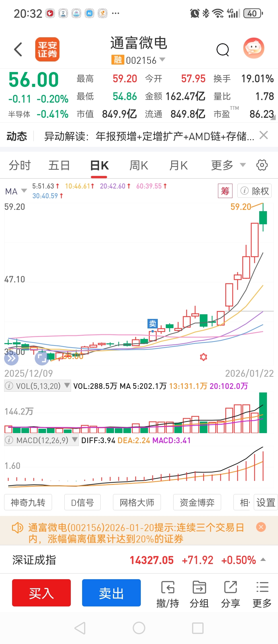Tap the MA 60:39.55 value
278x644 pixels.
pyautogui.click(x=152, y=186)
